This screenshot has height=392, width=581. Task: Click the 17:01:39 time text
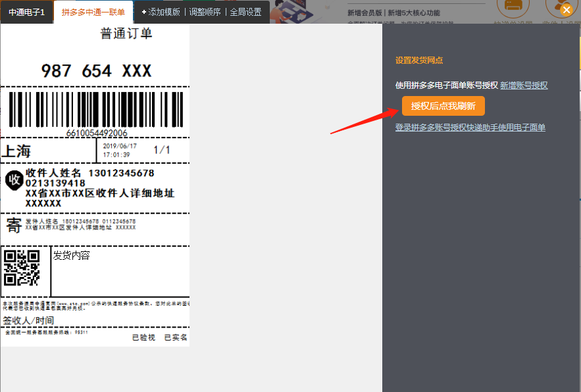(116, 155)
